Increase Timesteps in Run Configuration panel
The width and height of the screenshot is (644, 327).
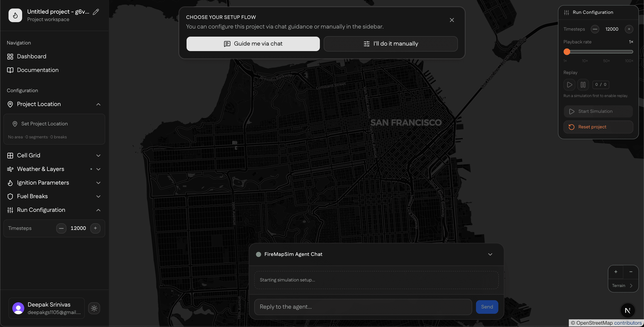click(629, 29)
